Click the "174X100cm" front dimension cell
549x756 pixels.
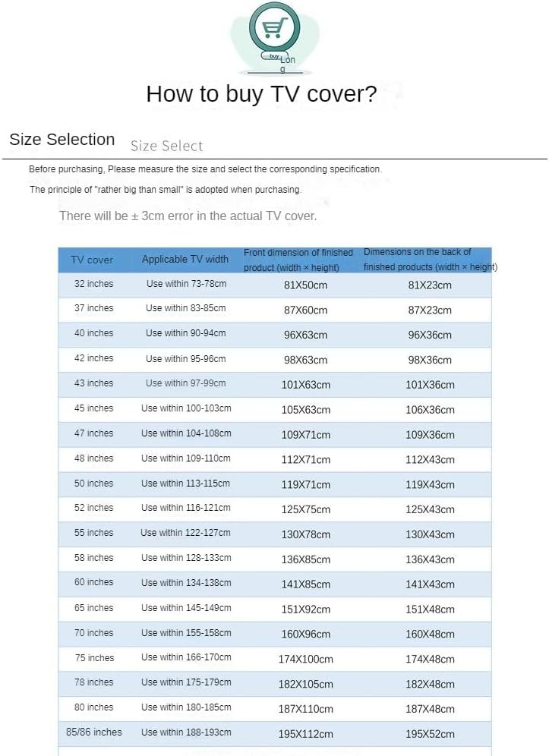click(x=306, y=659)
